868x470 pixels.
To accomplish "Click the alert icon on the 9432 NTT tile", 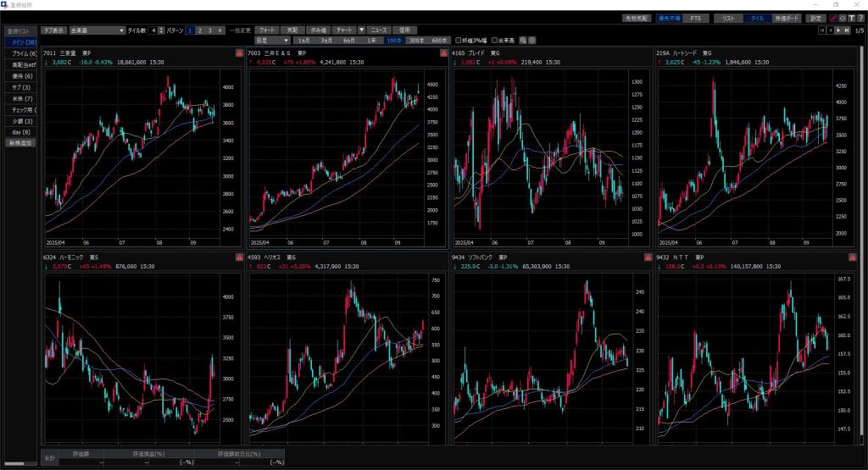I will pos(852,257).
